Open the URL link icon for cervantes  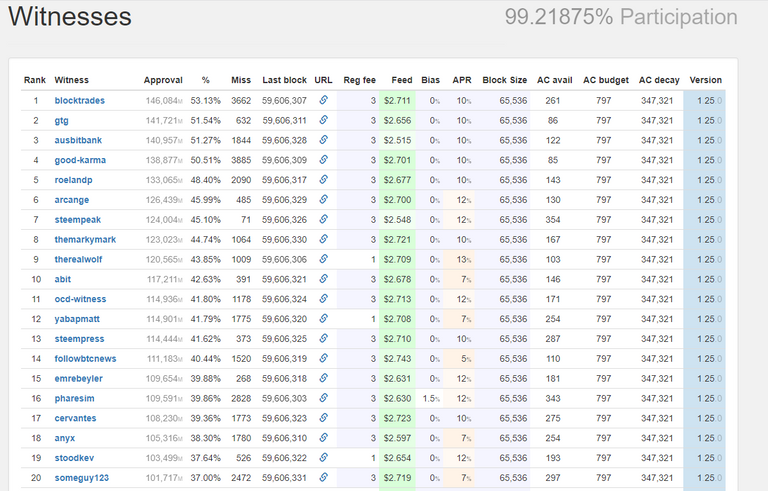click(323, 417)
